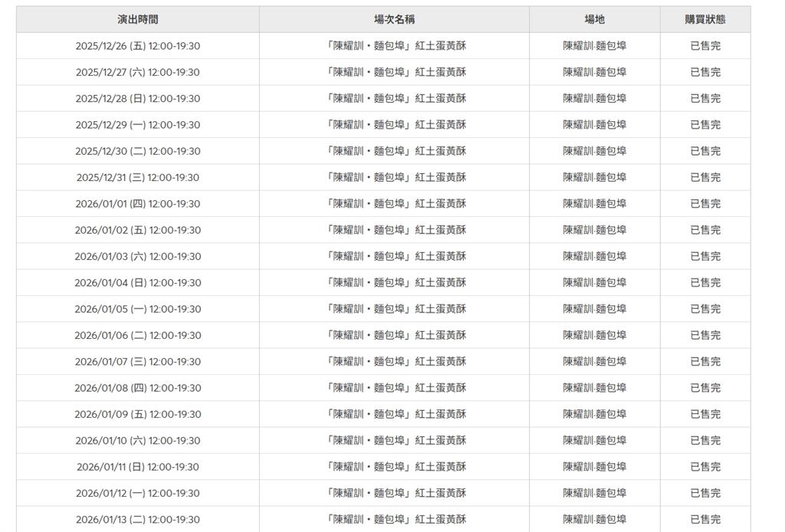Click the 演出時間 column header
785x532 pixels.
click(138, 18)
